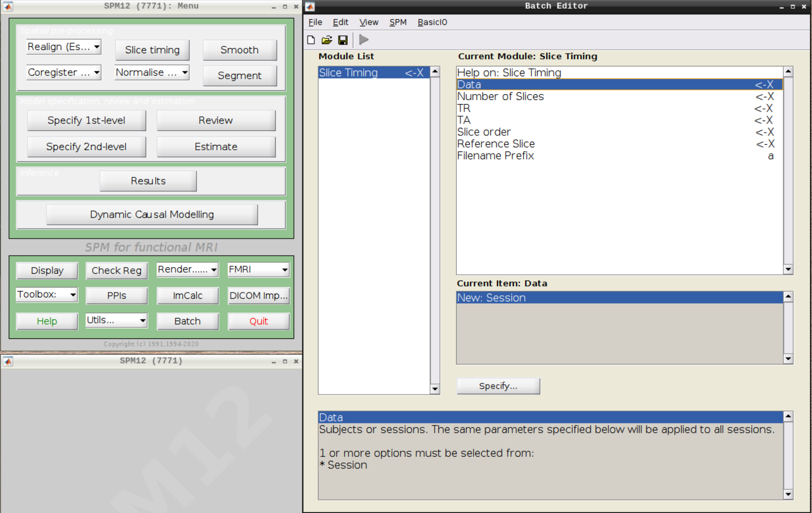
Task: Click the green Help button
Action: click(47, 321)
